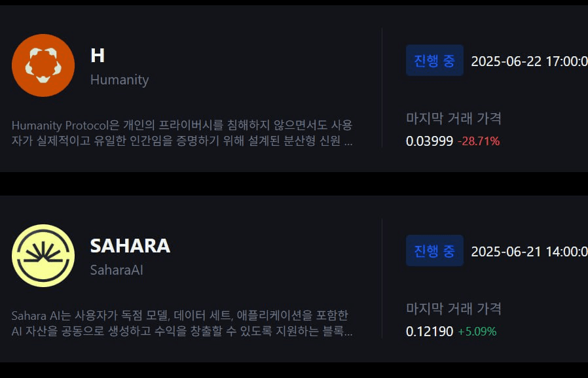Image resolution: width=588 pixels, height=378 pixels.
Task: Select the H ticker symbol heading
Action: 98,56
